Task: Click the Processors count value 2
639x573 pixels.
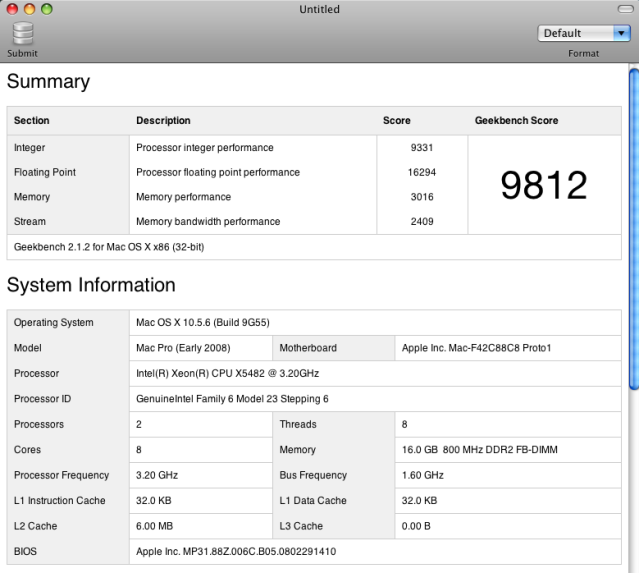Action: (139, 424)
